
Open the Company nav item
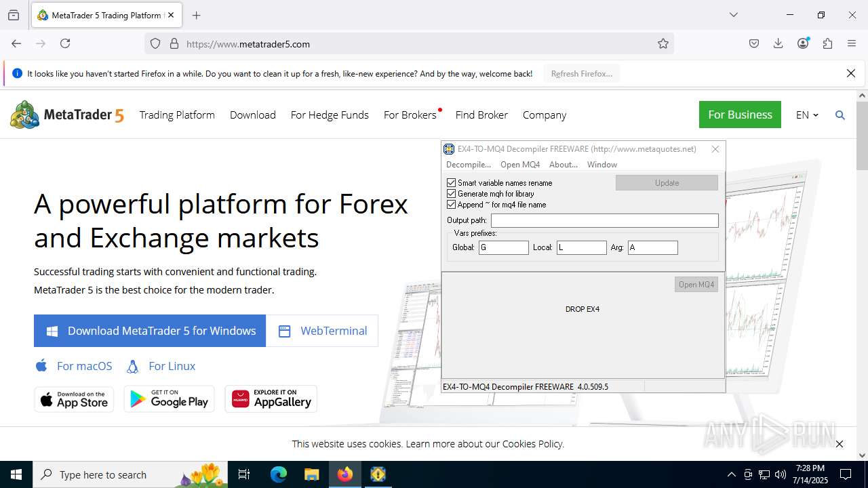pyautogui.click(x=545, y=115)
